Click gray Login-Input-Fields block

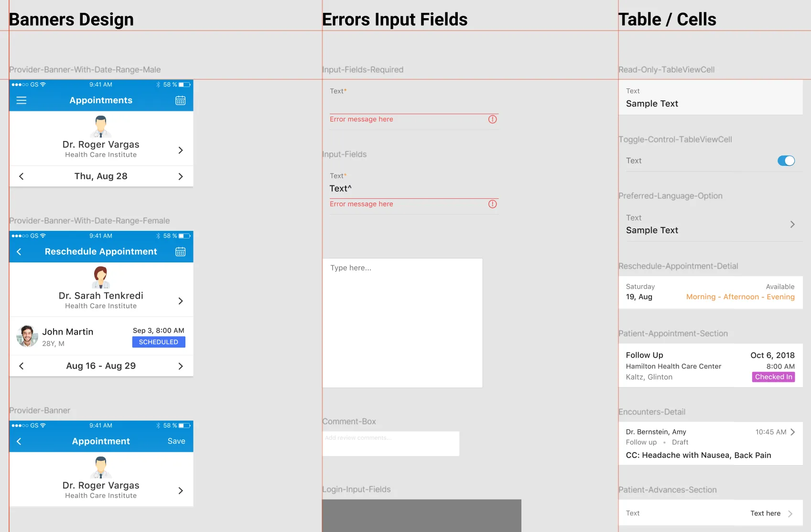pos(422,516)
